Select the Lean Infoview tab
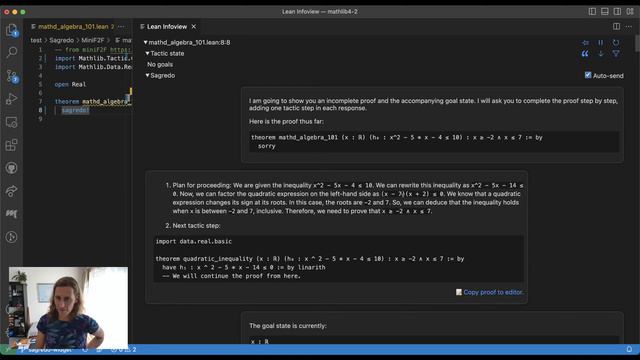Screen dimensions: 640x360 [x=167, y=27]
